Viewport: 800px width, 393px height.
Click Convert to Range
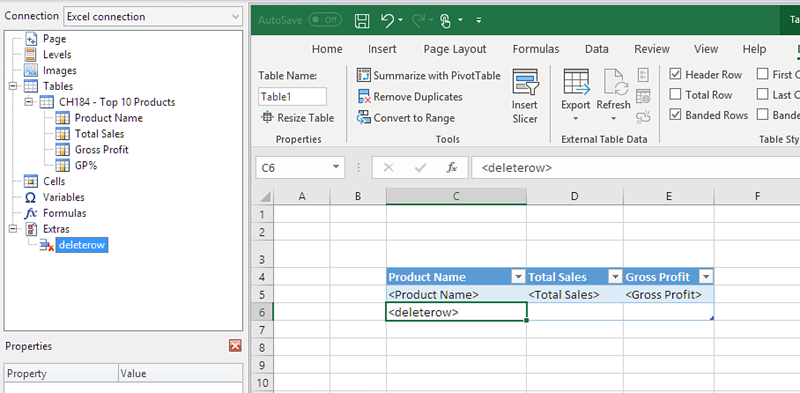click(x=406, y=118)
